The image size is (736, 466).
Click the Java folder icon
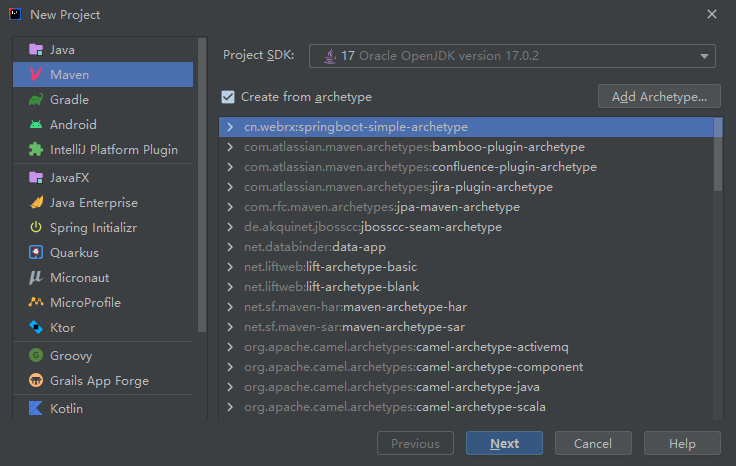(x=36, y=49)
